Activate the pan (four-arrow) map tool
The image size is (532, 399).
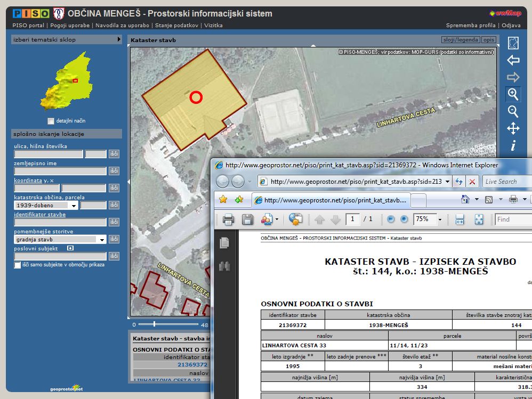point(513,128)
